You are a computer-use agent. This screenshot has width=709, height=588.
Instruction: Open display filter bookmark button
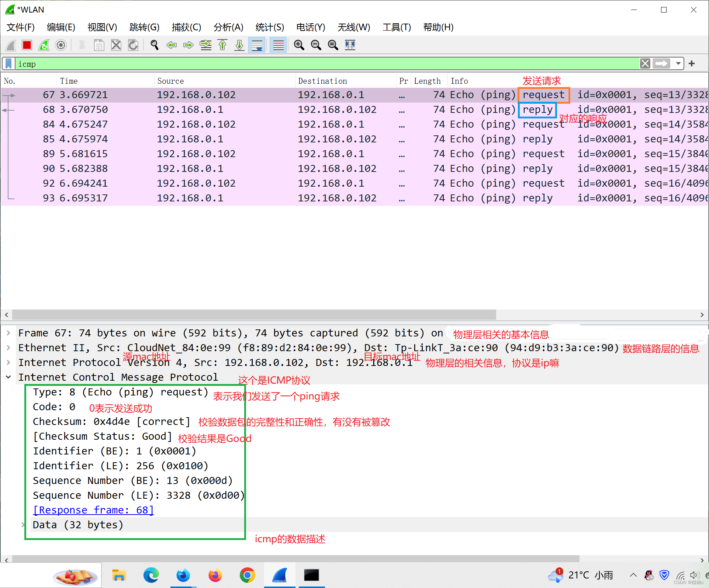9,63
